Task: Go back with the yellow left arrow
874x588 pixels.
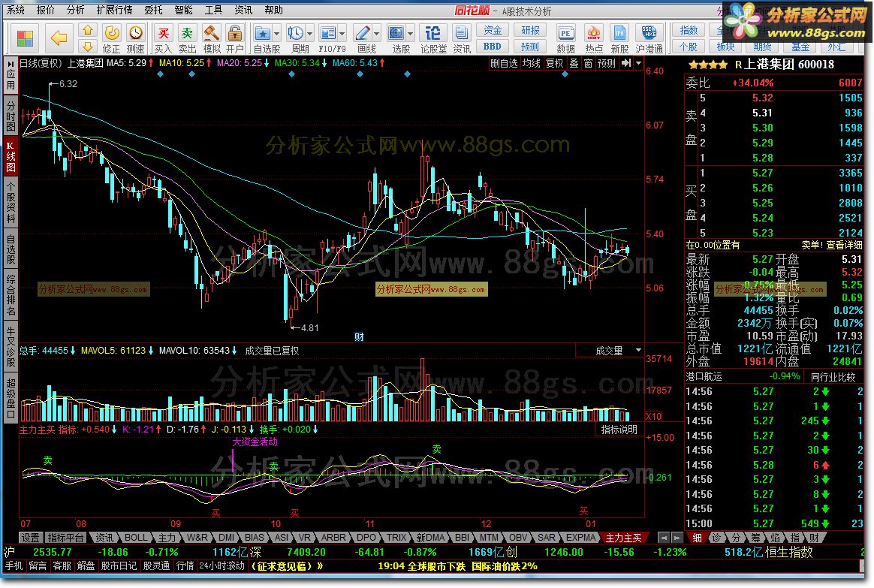Action: (x=59, y=38)
